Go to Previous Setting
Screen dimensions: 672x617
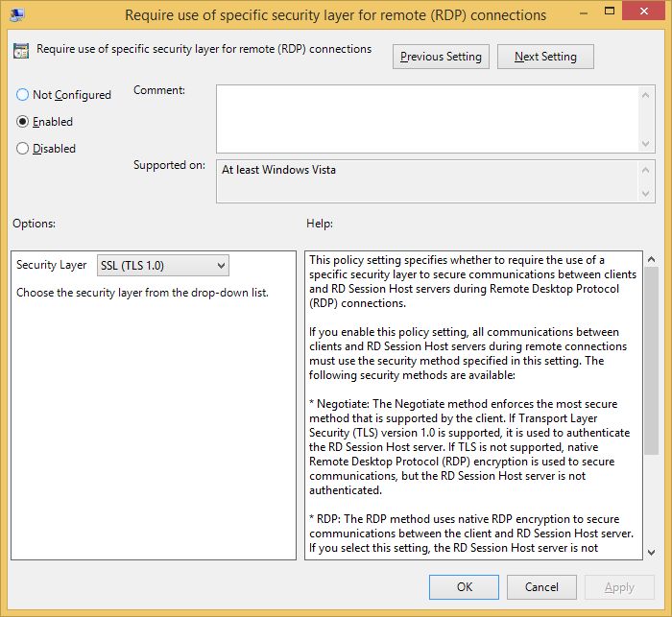click(441, 57)
